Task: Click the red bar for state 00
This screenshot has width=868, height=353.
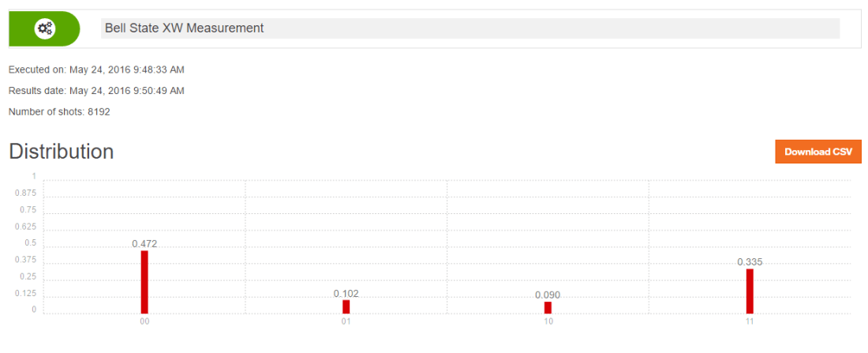Action: pos(144,282)
